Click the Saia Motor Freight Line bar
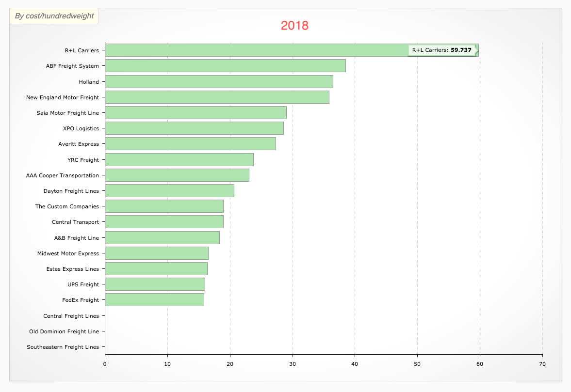The width and height of the screenshot is (571, 392). point(196,113)
